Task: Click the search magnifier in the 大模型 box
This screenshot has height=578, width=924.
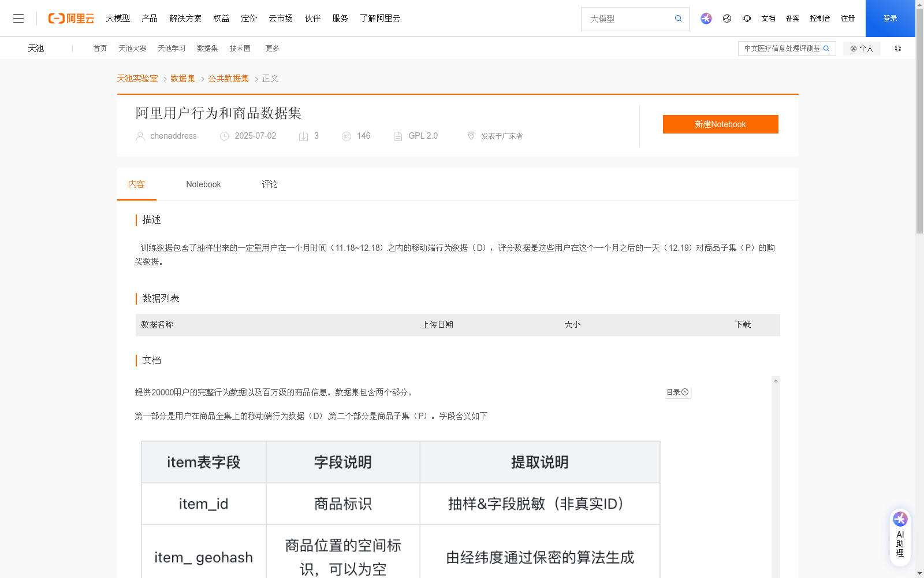Action: (678, 18)
